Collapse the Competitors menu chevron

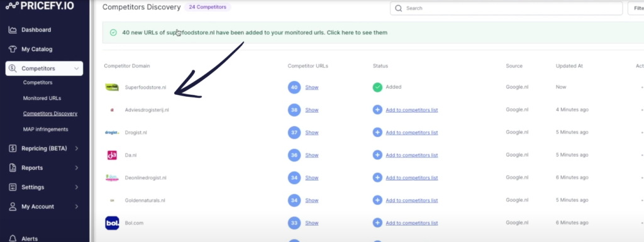pos(76,69)
